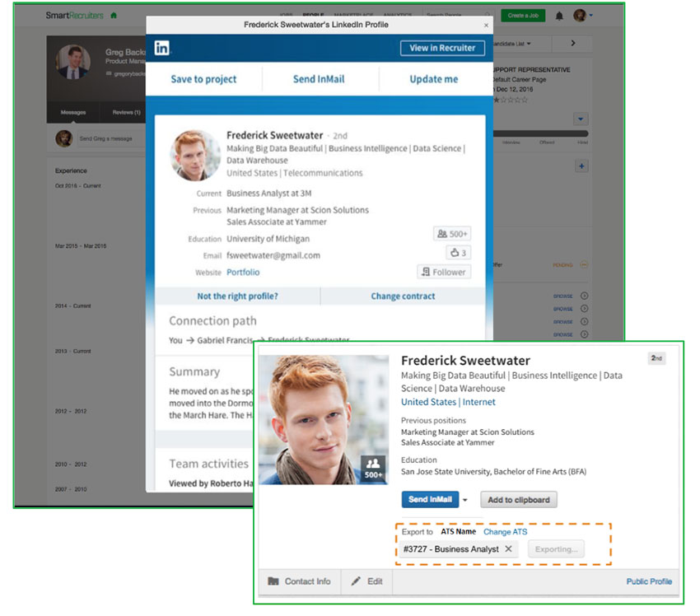Image resolution: width=700 pixels, height=616 pixels.
Task: Click the fsweetwater@gmail.com email text
Action: click(273, 255)
